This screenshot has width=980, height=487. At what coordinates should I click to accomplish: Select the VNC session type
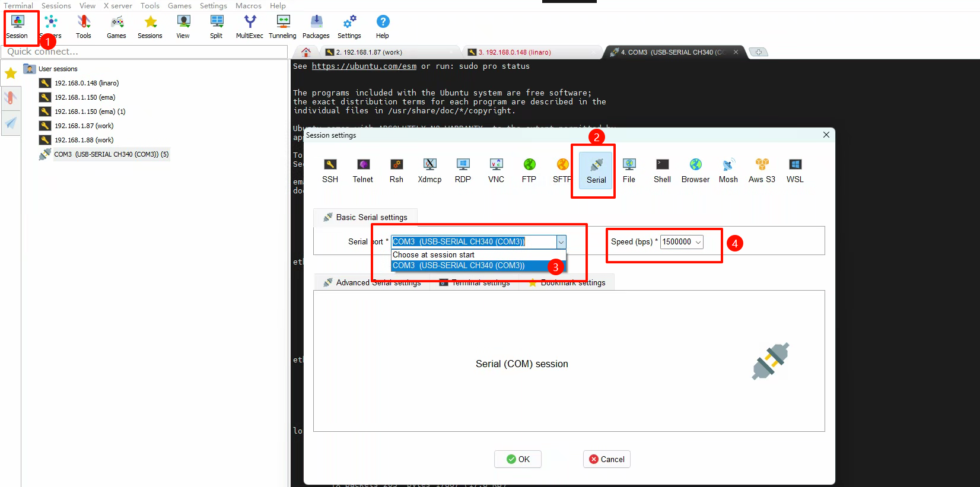pyautogui.click(x=496, y=171)
